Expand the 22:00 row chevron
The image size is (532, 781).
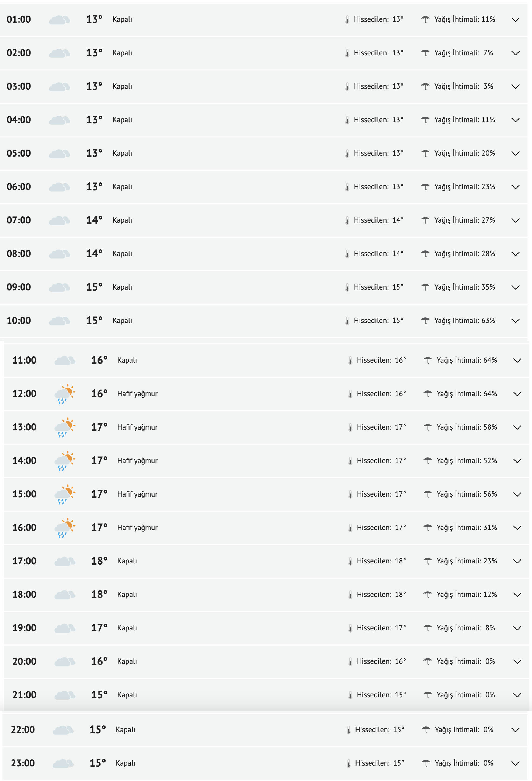(515, 730)
